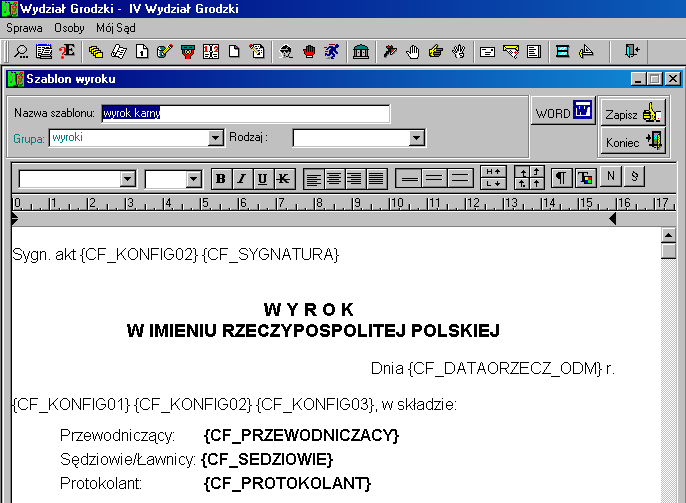This screenshot has width=686, height=503.
Task: Click the detective face icon
Action: [286, 52]
